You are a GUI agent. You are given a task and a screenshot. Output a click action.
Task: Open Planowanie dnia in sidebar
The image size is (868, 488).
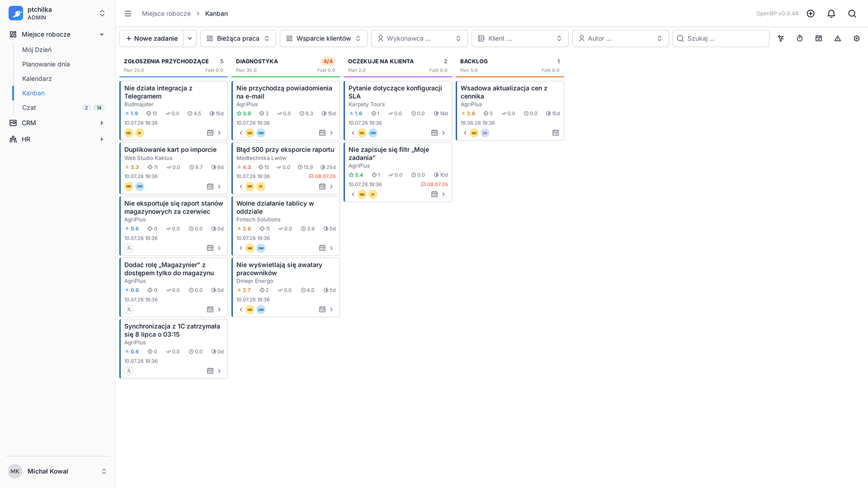pyautogui.click(x=46, y=64)
